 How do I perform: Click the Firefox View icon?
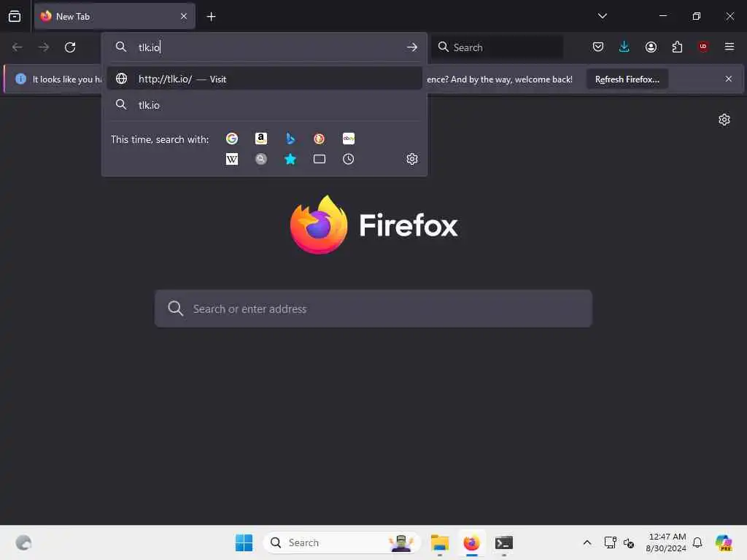click(15, 17)
